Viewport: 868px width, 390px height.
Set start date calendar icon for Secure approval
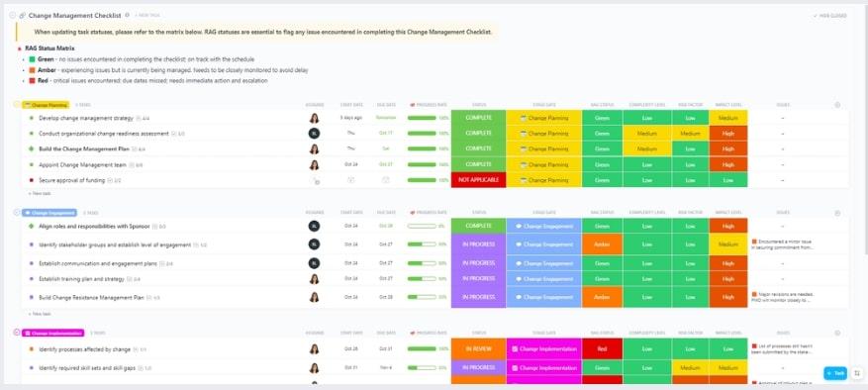point(351,179)
